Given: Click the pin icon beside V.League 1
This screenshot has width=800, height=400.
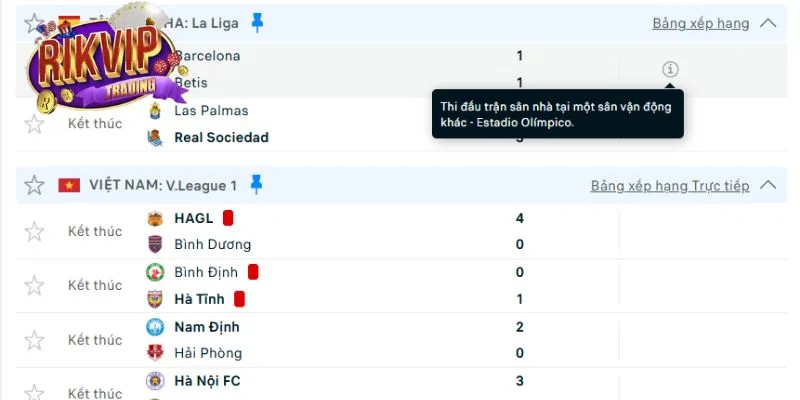Looking at the screenshot, I should coord(256,184).
